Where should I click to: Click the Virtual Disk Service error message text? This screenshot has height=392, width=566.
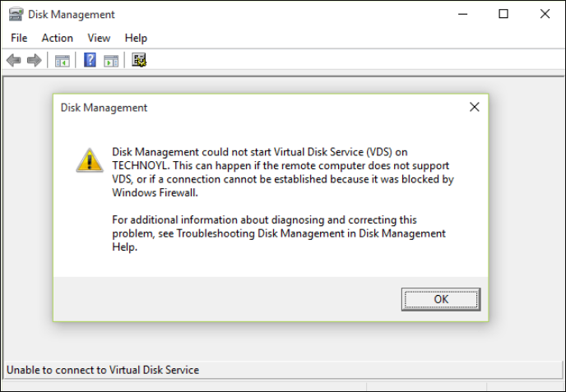point(280,172)
